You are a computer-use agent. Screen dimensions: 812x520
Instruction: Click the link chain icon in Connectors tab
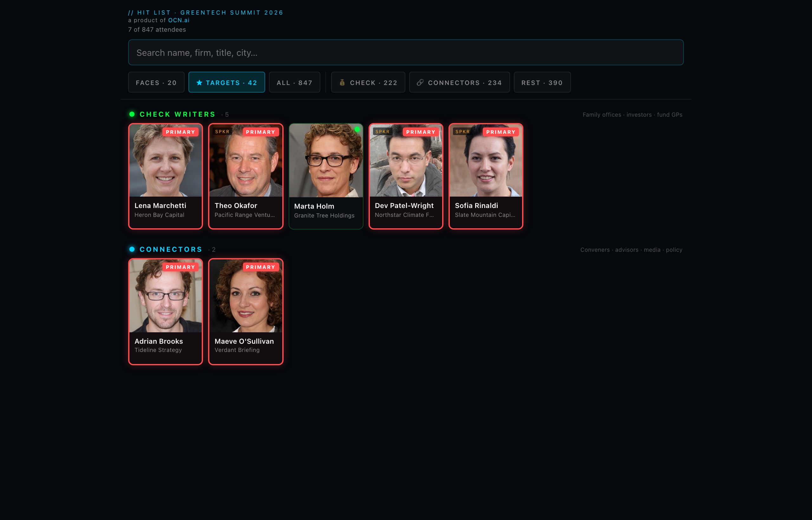420,82
